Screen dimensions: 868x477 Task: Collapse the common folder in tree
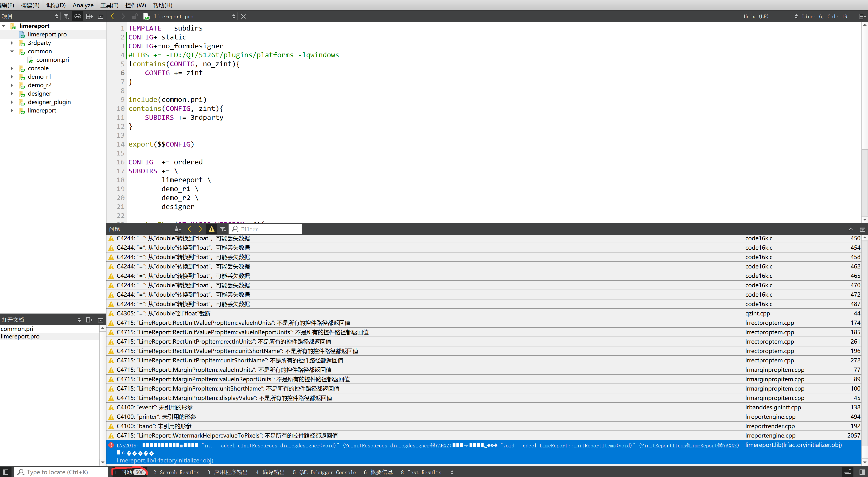(12, 51)
